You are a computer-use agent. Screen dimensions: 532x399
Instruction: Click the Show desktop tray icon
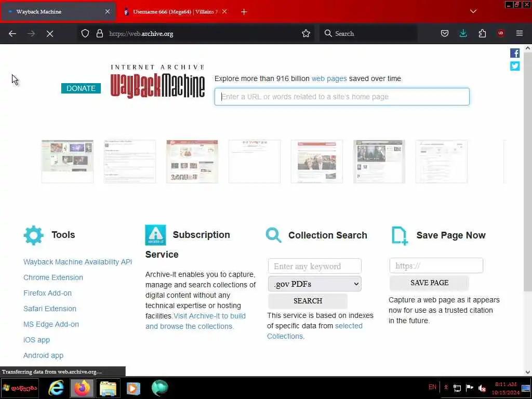[x=526, y=389]
